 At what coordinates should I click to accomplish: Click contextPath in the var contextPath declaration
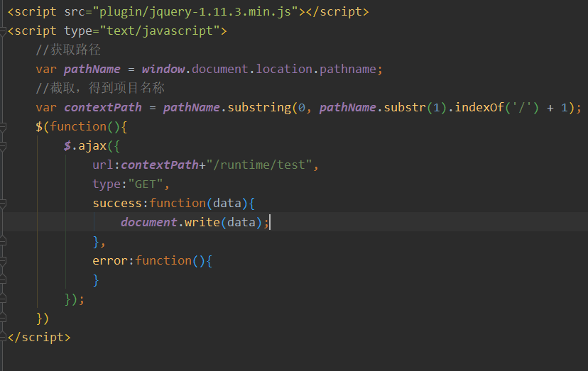(103, 108)
